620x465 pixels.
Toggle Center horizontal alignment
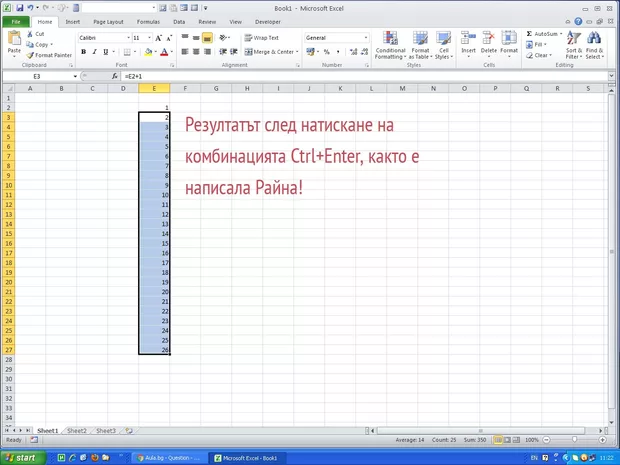tap(196, 52)
